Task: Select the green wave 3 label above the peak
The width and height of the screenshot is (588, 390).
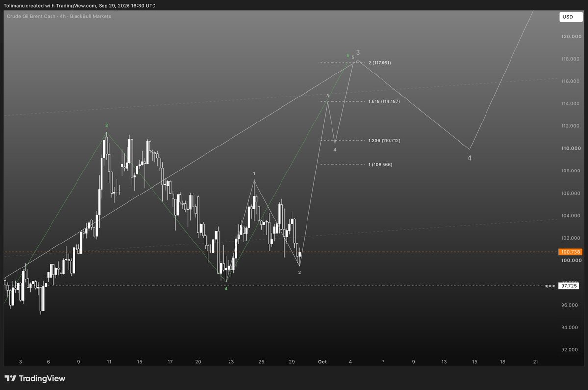Action: pyautogui.click(x=106, y=126)
